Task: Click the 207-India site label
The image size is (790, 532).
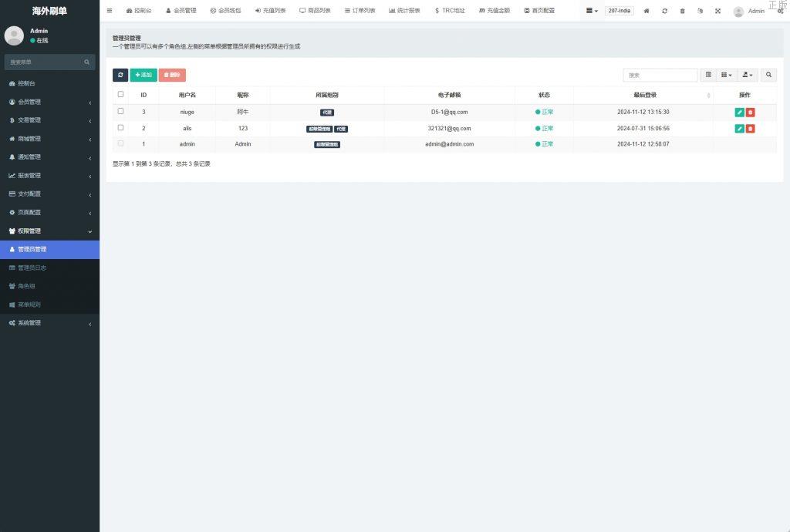Action: tap(620, 11)
